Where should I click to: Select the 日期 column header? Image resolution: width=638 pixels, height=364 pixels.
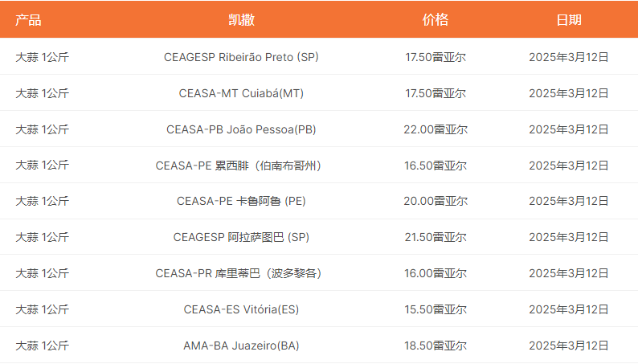[569, 20]
